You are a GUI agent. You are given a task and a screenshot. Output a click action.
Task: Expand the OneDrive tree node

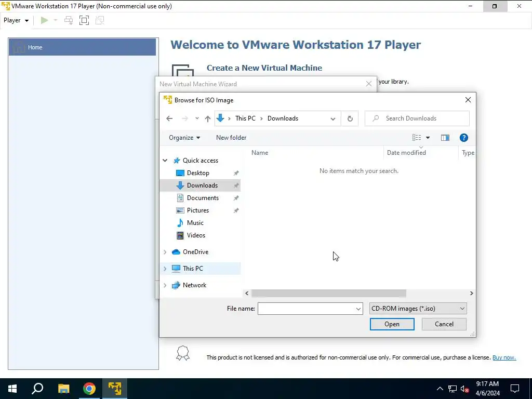tap(165, 252)
